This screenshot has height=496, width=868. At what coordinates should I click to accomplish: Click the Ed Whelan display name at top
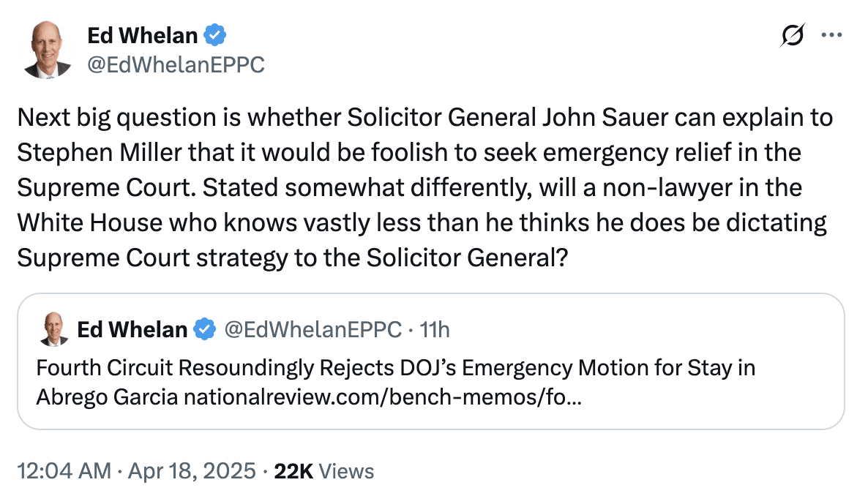(x=142, y=35)
